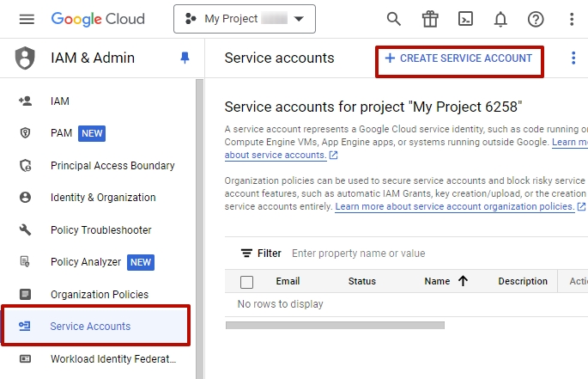Open the free trial gift icon
Image resolution: width=588 pixels, height=379 pixels.
(430, 19)
